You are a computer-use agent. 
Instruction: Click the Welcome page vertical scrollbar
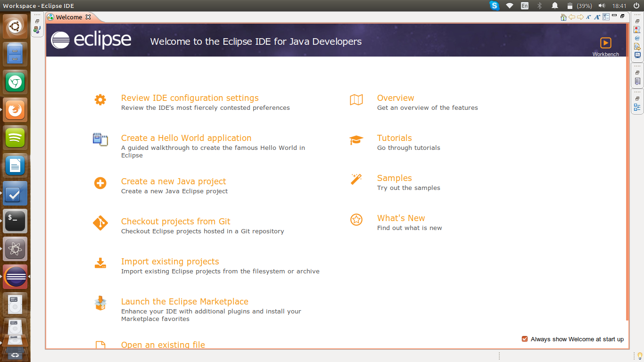click(627, 172)
